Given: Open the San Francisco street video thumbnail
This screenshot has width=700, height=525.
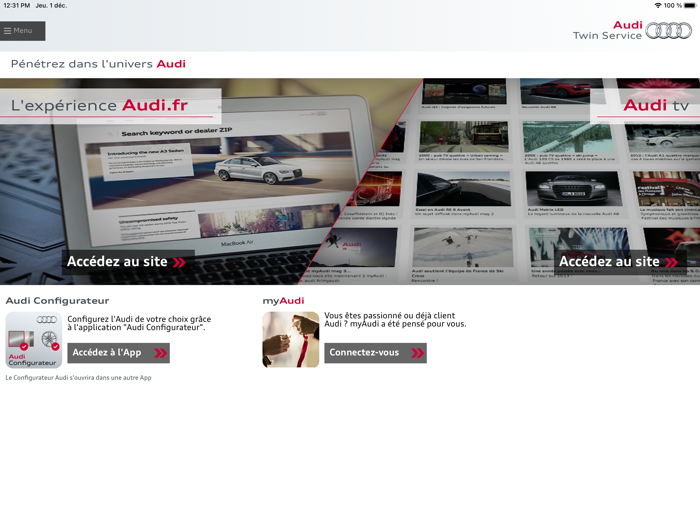Looking at the screenshot, I should 463,137.
